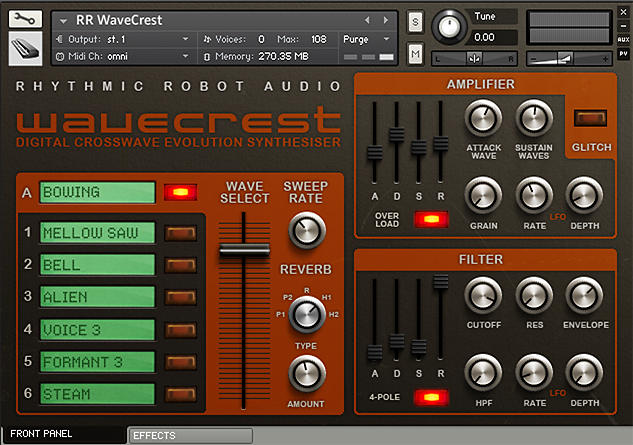The width and height of the screenshot is (633, 445).
Task: Go to next instrument preset arrow
Action: (x=386, y=20)
